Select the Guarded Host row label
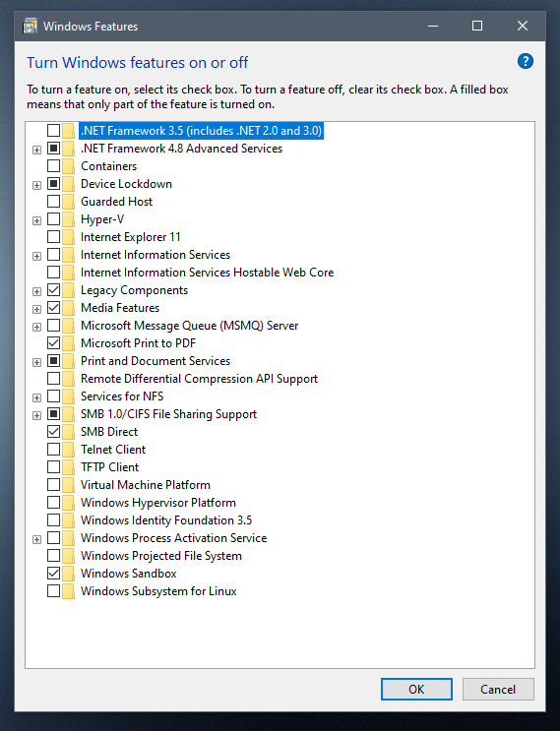 (116, 202)
